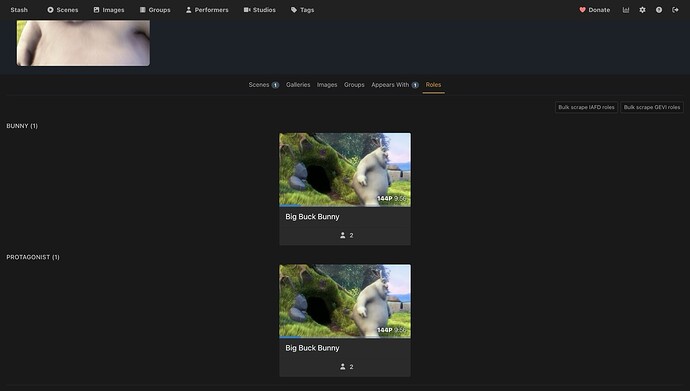The height and width of the screenshot is (391, 690).
Task: Click Big Buck Bunny title under PROTAGONIST
Action: pos(312,348)
